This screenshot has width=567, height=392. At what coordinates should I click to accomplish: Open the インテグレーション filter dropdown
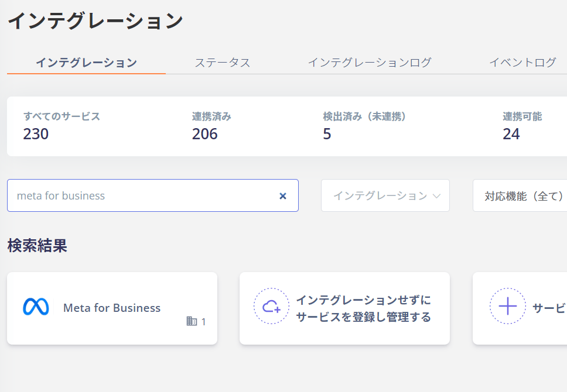click(385, 195)
